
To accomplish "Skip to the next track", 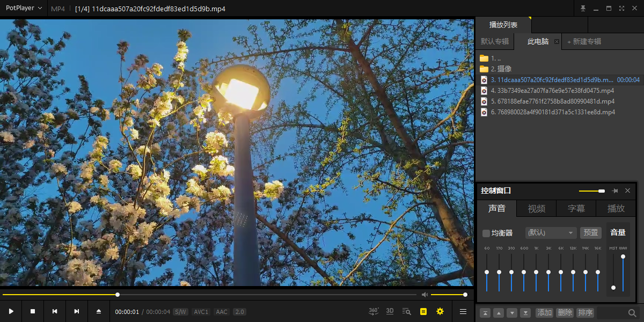I will tap(77, 311).
